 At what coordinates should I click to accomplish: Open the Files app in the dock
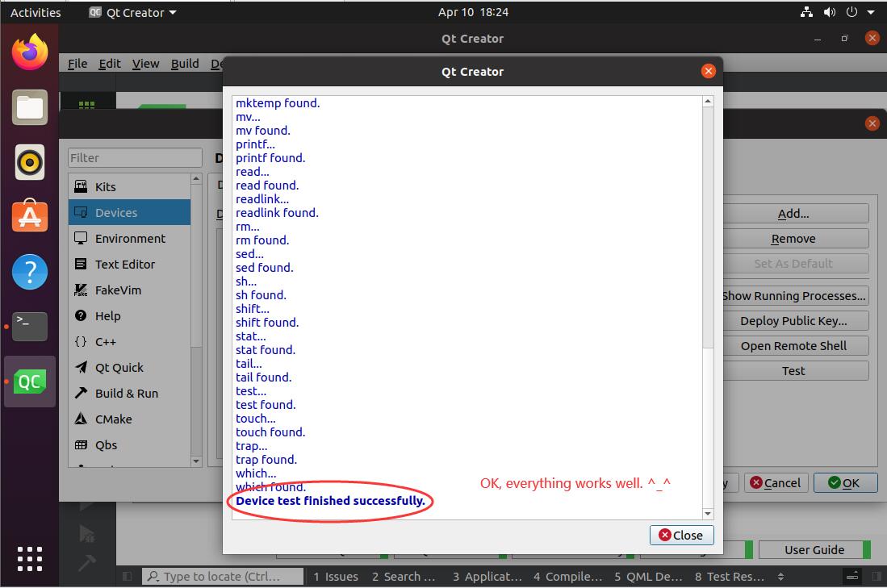pos(29,107)
